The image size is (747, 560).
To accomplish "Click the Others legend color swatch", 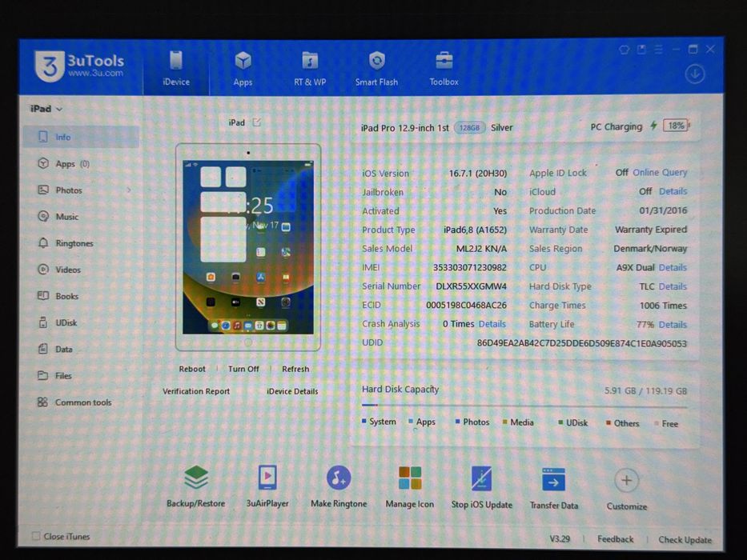I will (608, 423).
